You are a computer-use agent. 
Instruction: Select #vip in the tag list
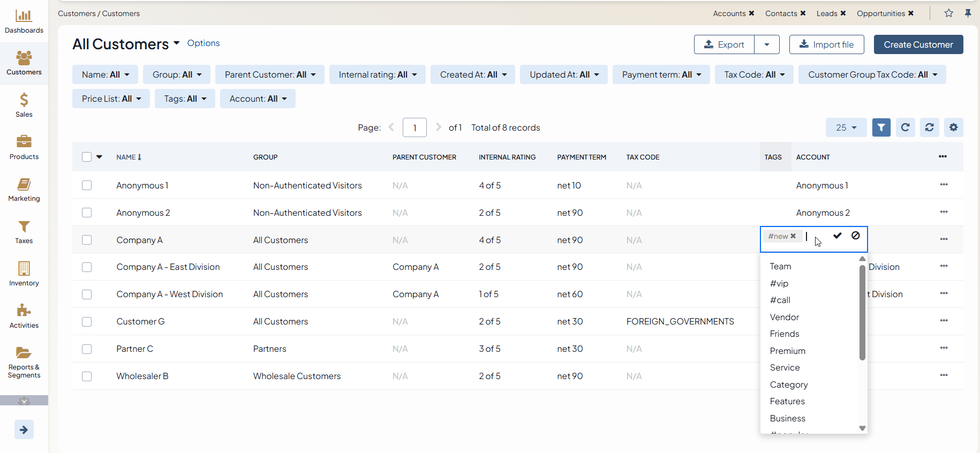point(779,283)
